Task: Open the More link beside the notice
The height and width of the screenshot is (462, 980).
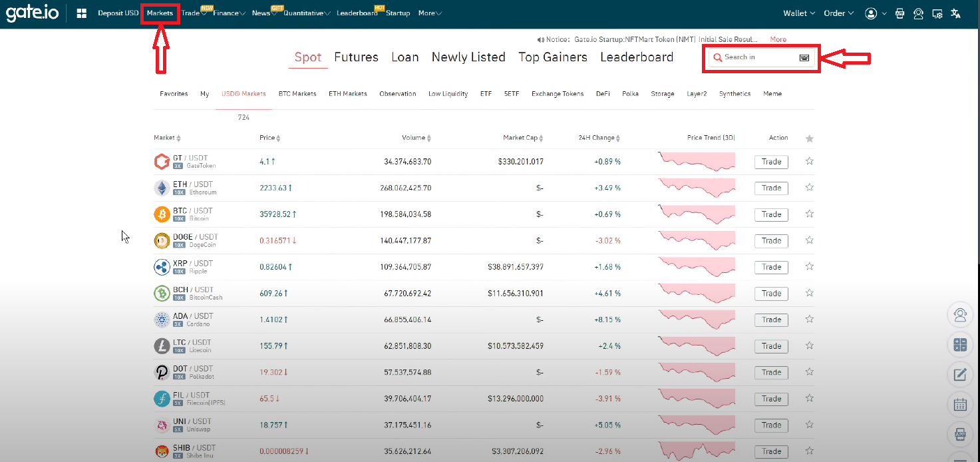Action: pos(778,40)
